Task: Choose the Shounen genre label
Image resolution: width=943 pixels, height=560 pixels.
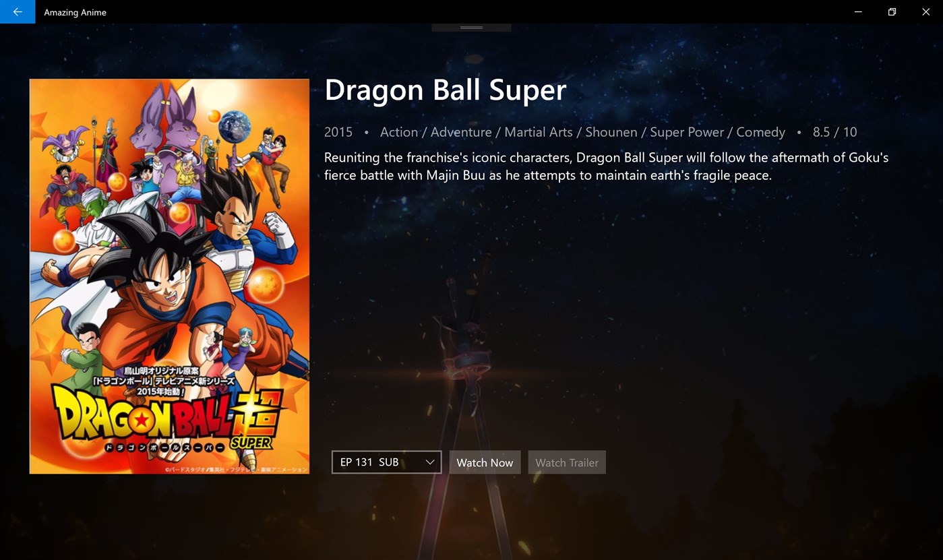Action: (611, 132)
